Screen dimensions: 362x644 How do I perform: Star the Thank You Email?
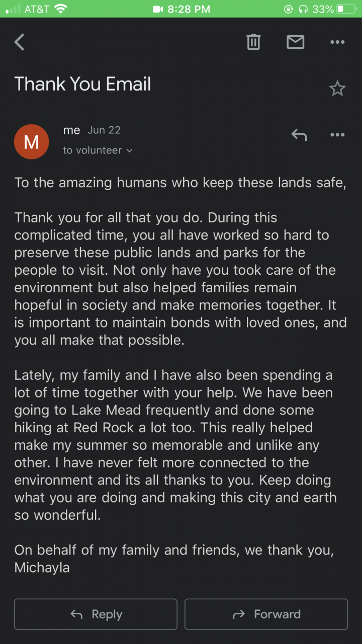coord(337,89)
